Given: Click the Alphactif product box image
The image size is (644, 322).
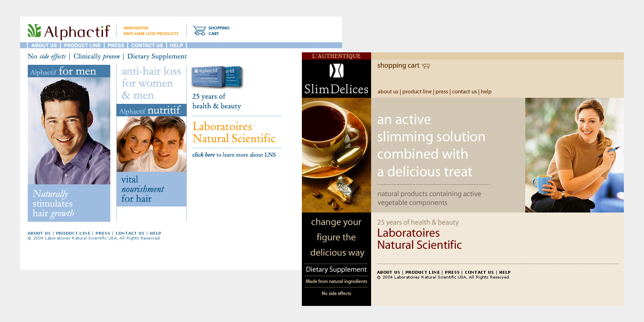Looking at the screenshot, I should pos(217,77).
